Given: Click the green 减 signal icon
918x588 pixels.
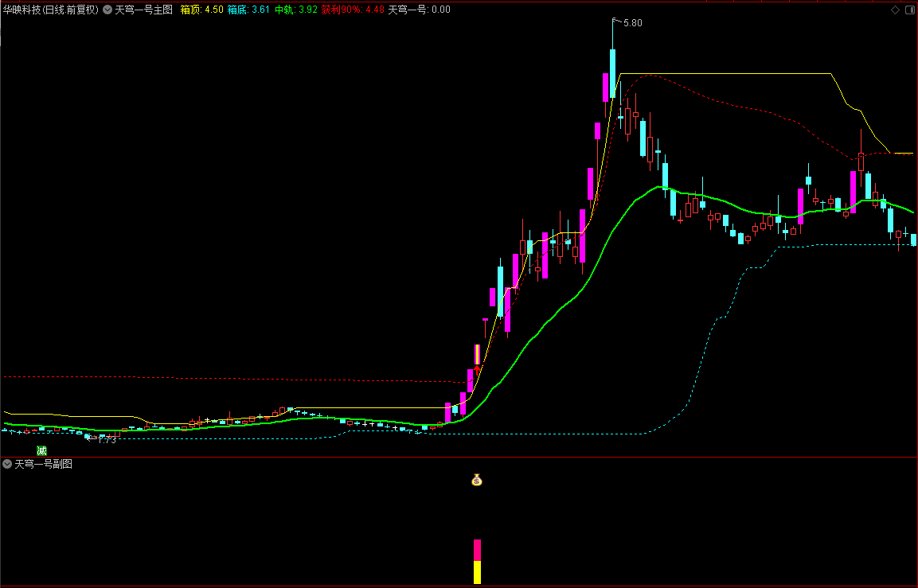Looking at the screenshot, I should [x=41, y=450].
